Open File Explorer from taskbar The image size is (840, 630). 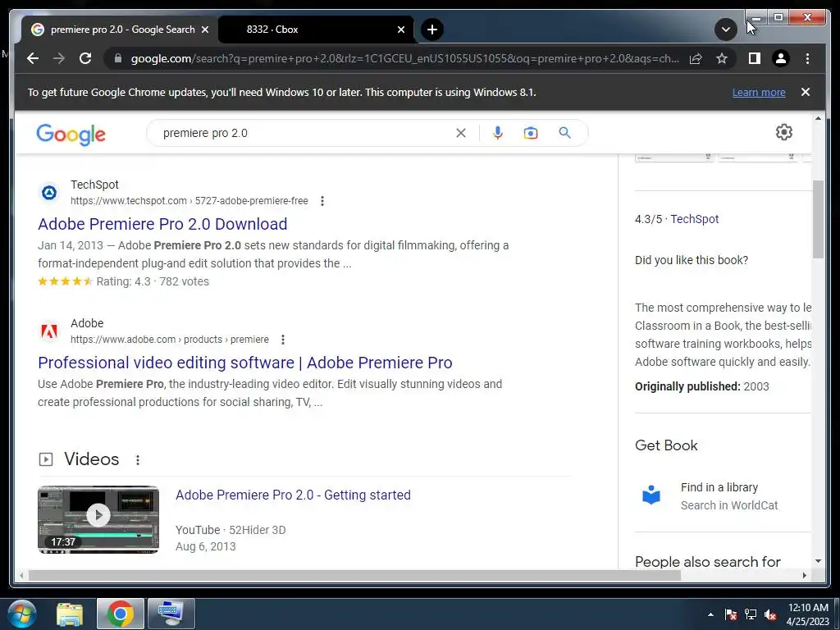[70, 614]
